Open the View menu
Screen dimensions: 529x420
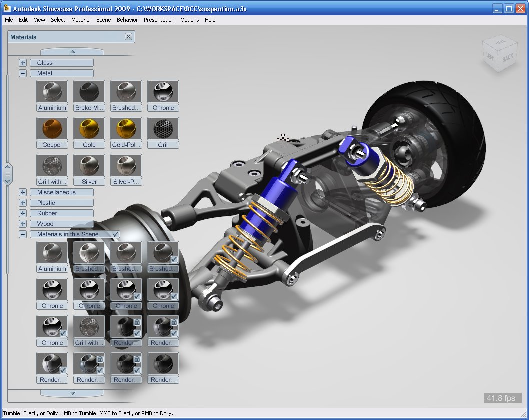(39, 20)
